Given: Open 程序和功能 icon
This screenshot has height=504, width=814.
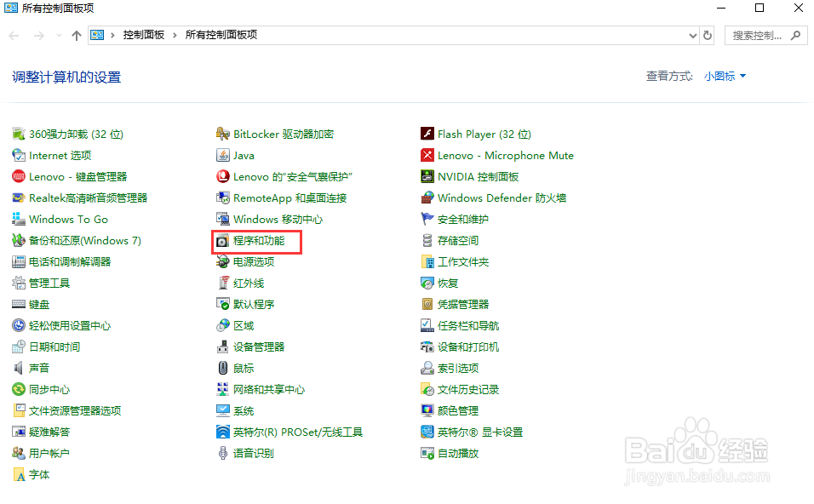Looking at the screenshot, I should 223,241.
